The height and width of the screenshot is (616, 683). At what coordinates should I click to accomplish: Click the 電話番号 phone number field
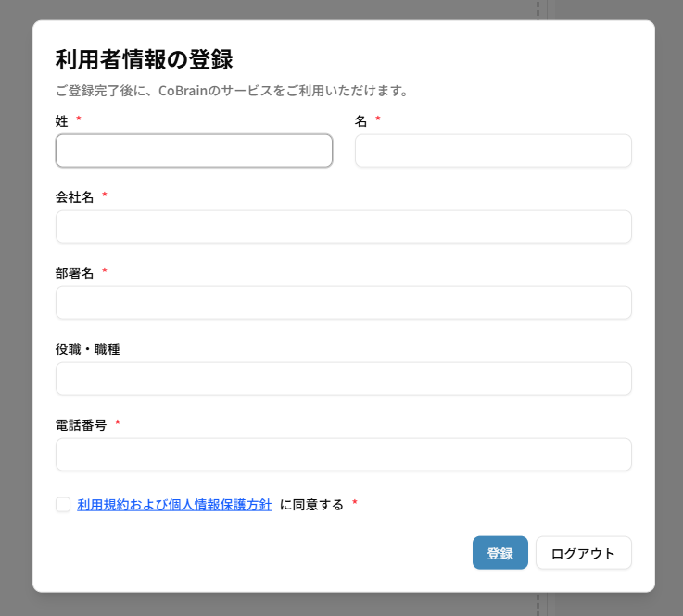pos(343,455)
